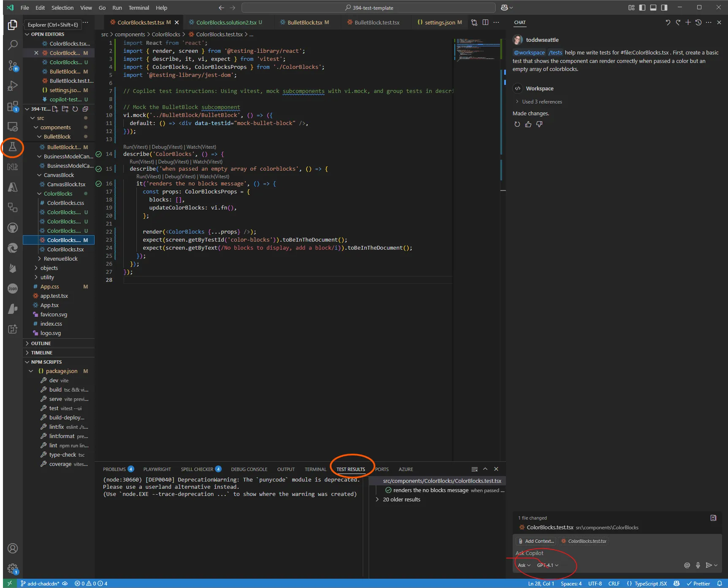Toggle the secondary sidebar visibility

point(663,7)
